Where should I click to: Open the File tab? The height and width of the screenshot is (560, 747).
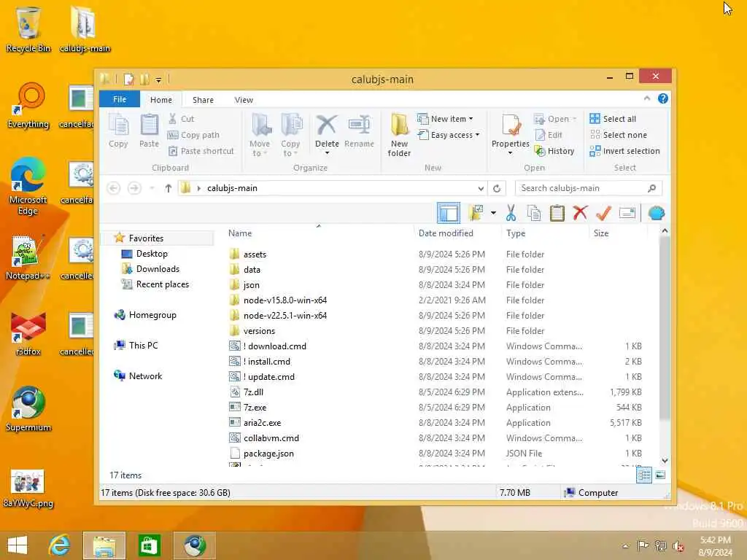click(x=120, y=99)
